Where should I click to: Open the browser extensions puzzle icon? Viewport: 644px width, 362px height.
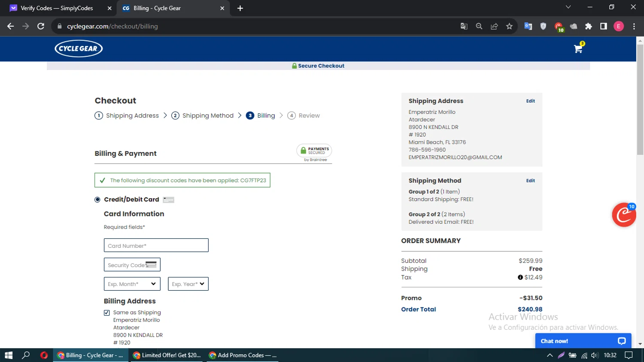pyautogui.click(x=588, y=26)
